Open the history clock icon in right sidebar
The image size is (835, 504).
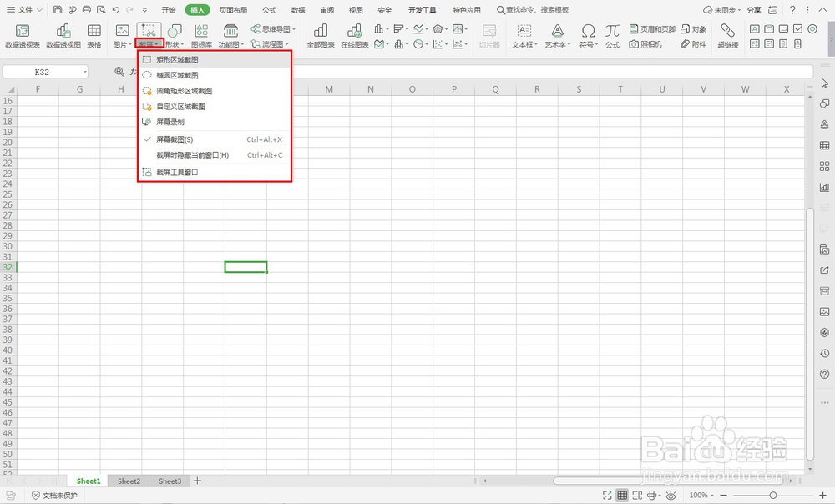click(x=824, y=354)
